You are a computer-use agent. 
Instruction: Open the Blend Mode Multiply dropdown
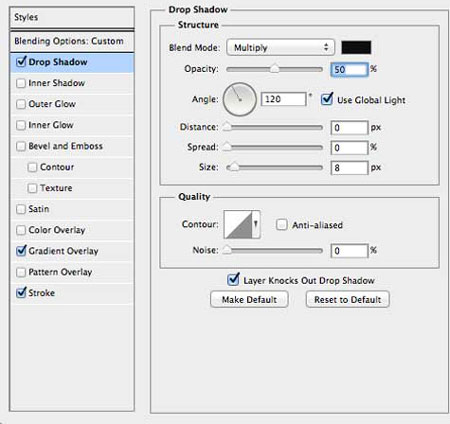tap(280, 48)
